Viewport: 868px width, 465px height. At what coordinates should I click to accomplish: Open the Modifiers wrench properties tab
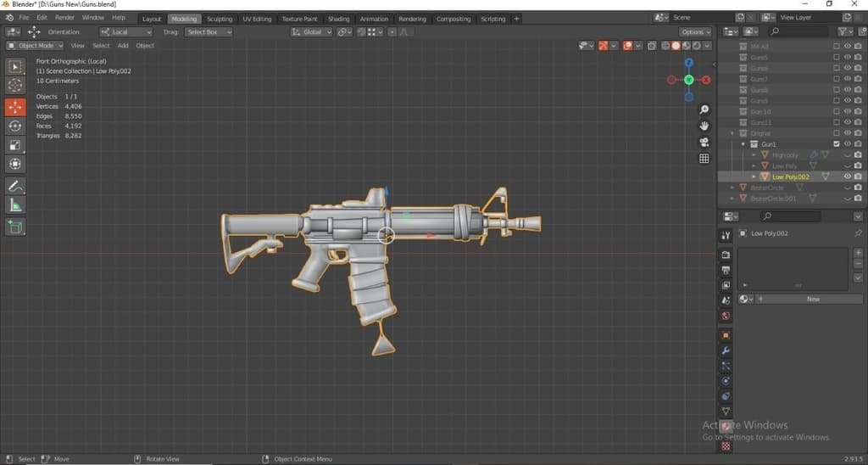[726, 350]
